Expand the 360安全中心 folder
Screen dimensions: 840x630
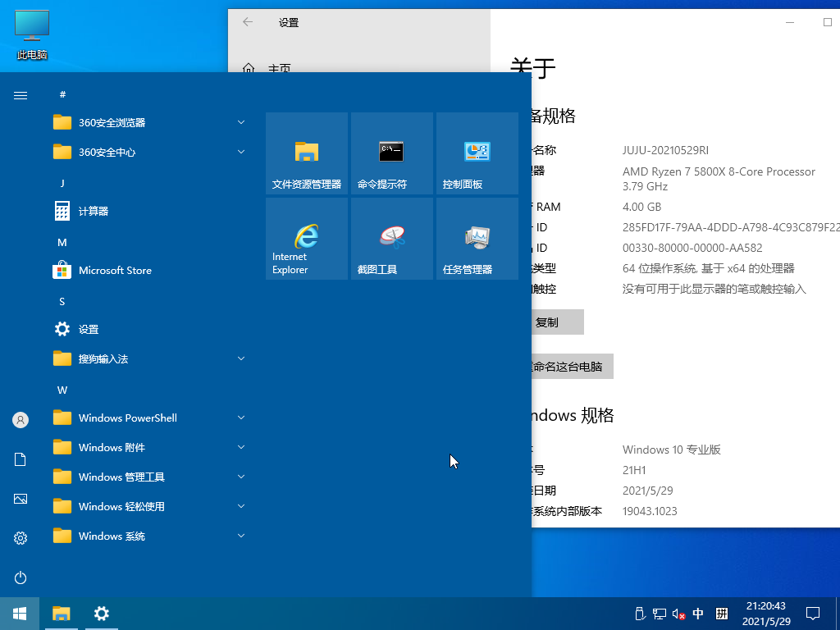click(x=149, y=152)
